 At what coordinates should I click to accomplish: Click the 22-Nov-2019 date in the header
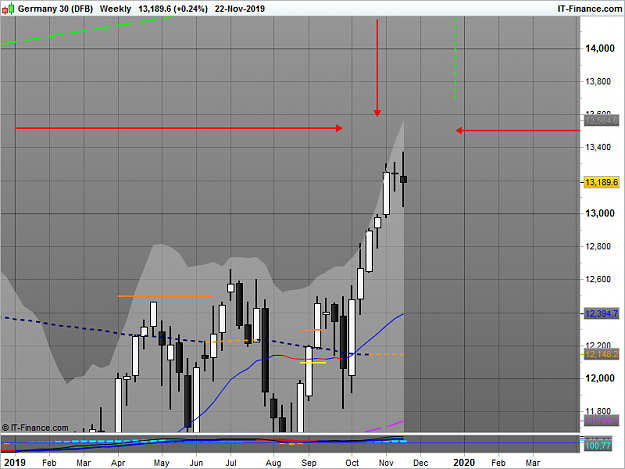pyautogui.click(x=240, y=9)
